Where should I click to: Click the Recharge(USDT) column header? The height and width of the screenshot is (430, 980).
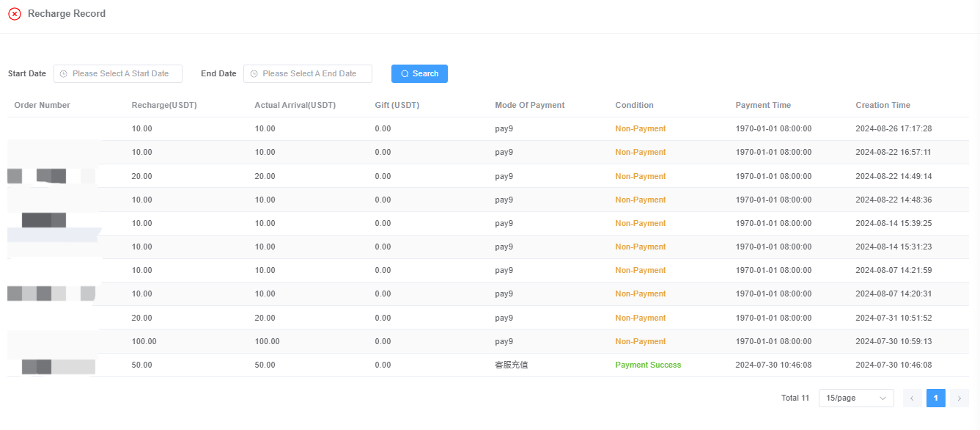click(x=164, y=105)
